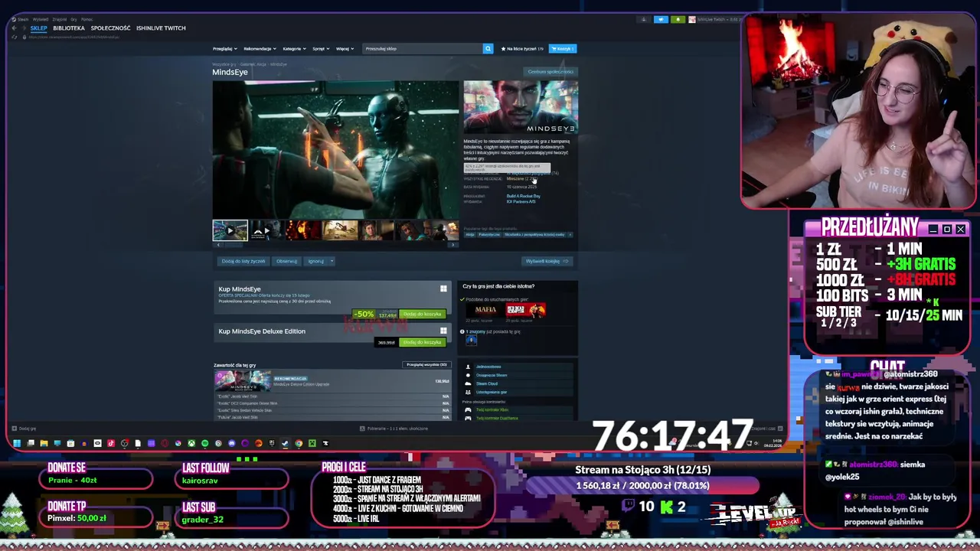
Task: Open the Przeglądaj dropdown
Action: (x=224, y=48)
